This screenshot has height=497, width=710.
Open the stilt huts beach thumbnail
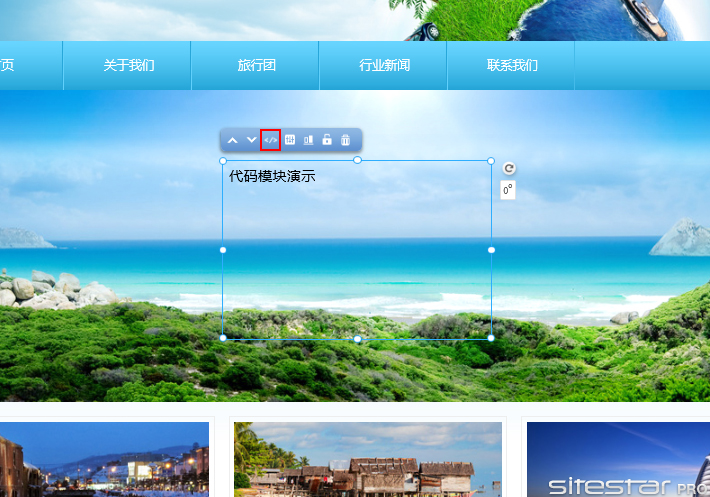pos(368,459)
